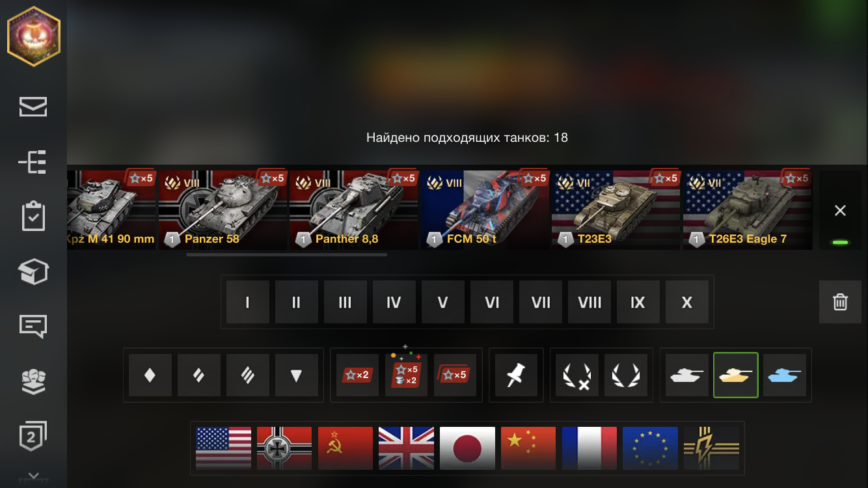Viewport: 868px width, 488px height.
Task: Open the mail envelope icon in sidebar
Action: coord(33,107)
